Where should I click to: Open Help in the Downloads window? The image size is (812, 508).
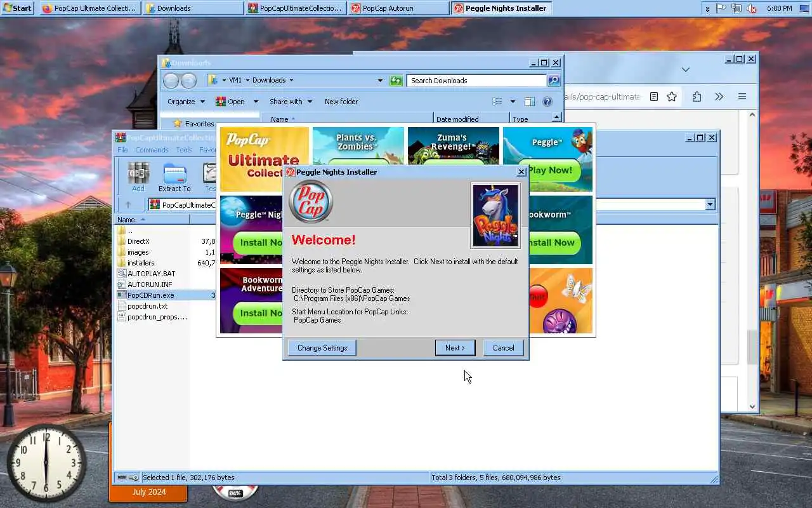coord(547,102)
